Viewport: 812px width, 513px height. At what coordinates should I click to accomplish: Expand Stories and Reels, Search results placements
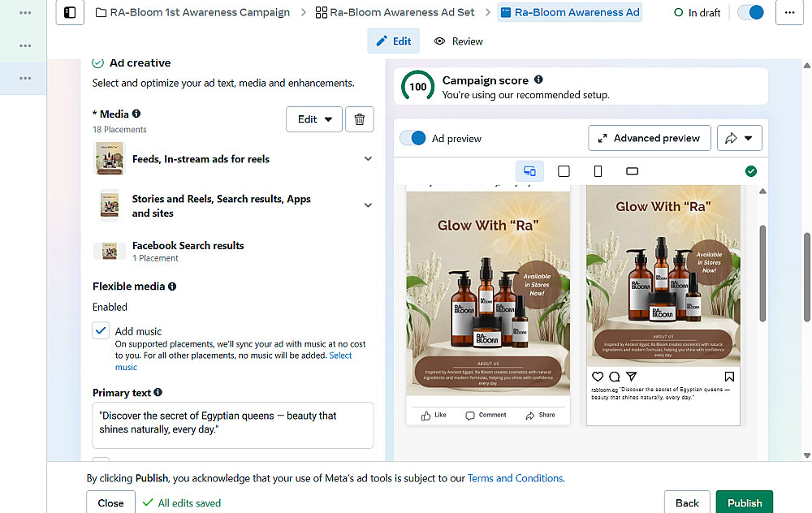(368, 205)
